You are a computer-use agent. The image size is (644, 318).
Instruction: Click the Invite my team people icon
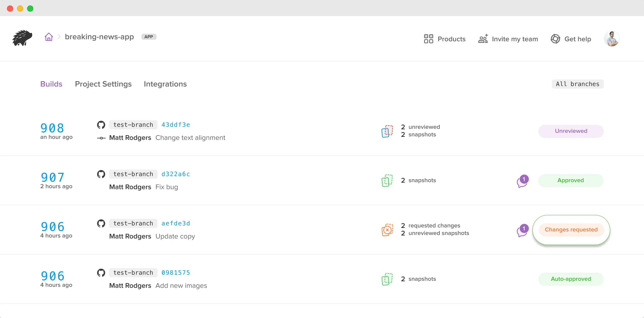coord(483,39)
